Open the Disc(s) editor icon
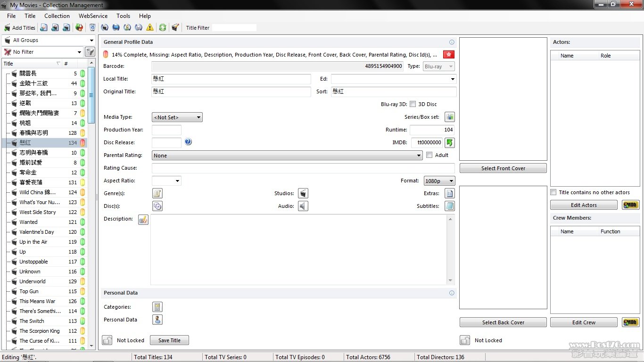Viewport: 644px width, 362px height. (x=157, y=206)
